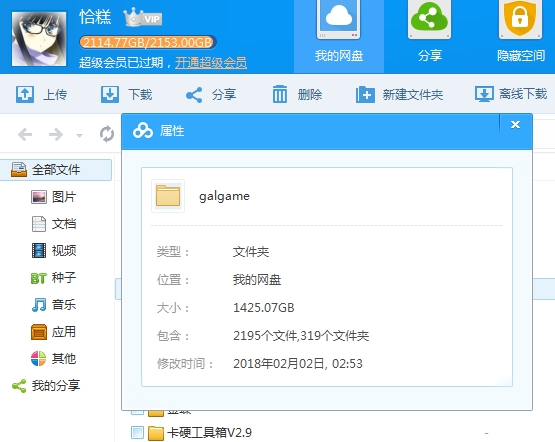Click the 上传 upload icon

[x=25, y=94]
